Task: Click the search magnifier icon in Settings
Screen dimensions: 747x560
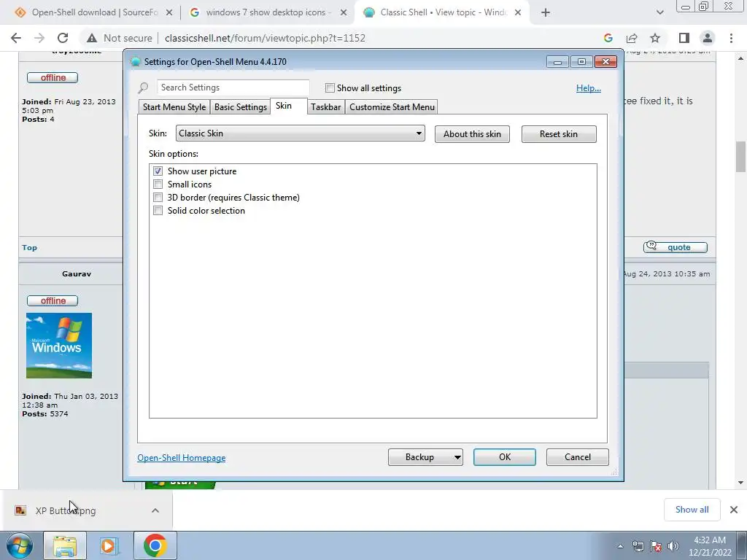Action: [143, 87]
